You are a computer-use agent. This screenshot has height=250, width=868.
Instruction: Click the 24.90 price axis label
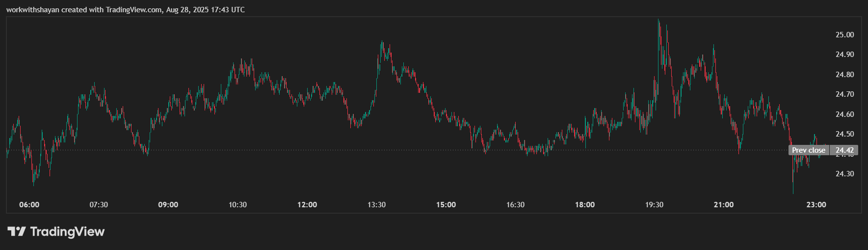[844, 55]
